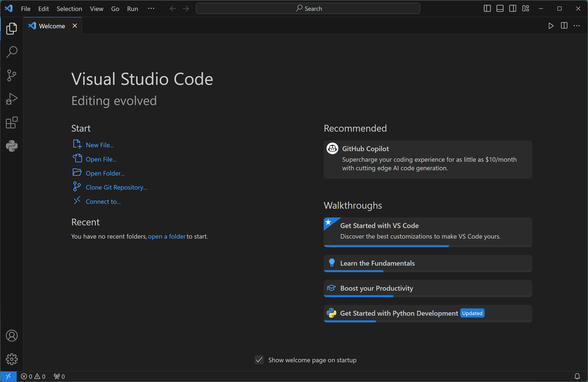This screenshot has height=382, width=588.
Task: Click the Boost your Productivity progress bar
Action: point(428,296)
